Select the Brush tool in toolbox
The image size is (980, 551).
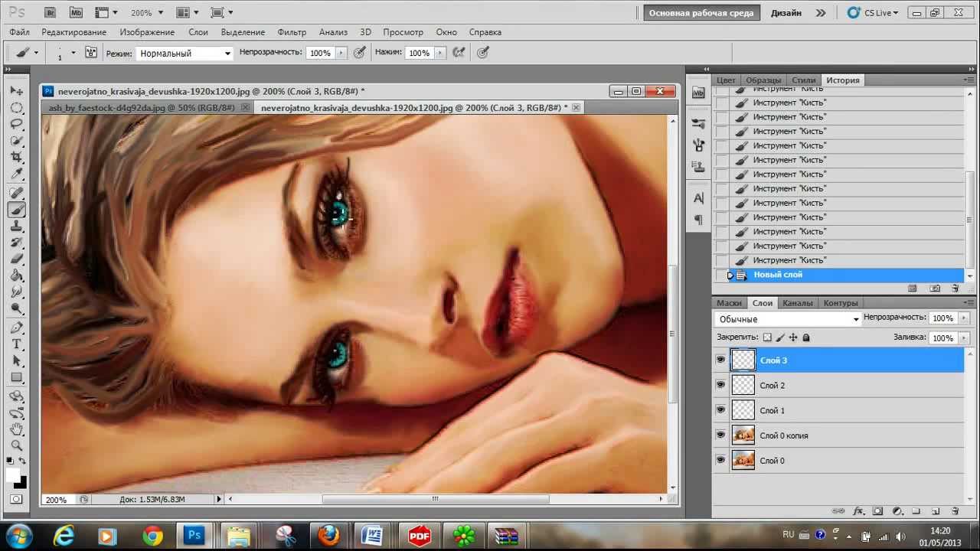[16, 210]
